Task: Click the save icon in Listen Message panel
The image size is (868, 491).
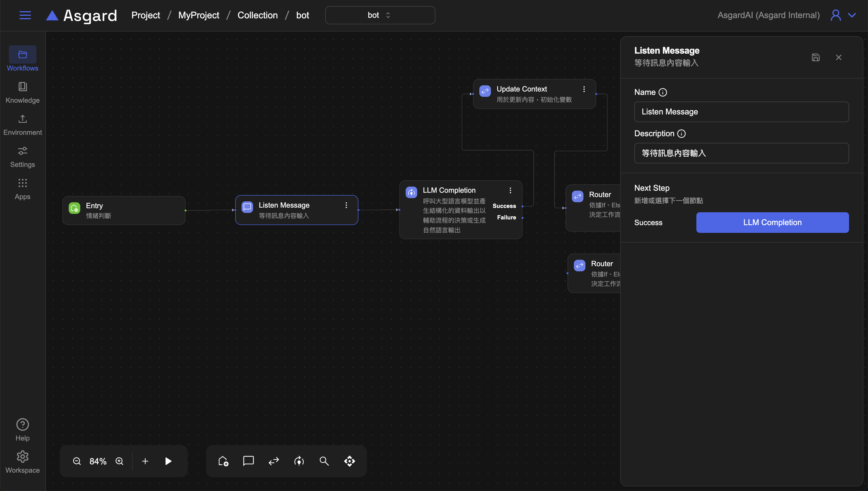Action: (x=815, y=57)
